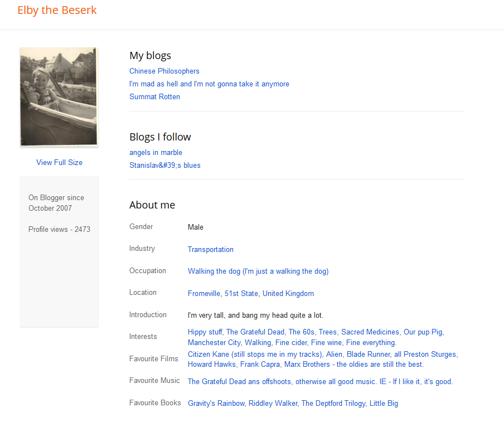
Task: Open the View Full Size photo link
Action: coord(59,163)
